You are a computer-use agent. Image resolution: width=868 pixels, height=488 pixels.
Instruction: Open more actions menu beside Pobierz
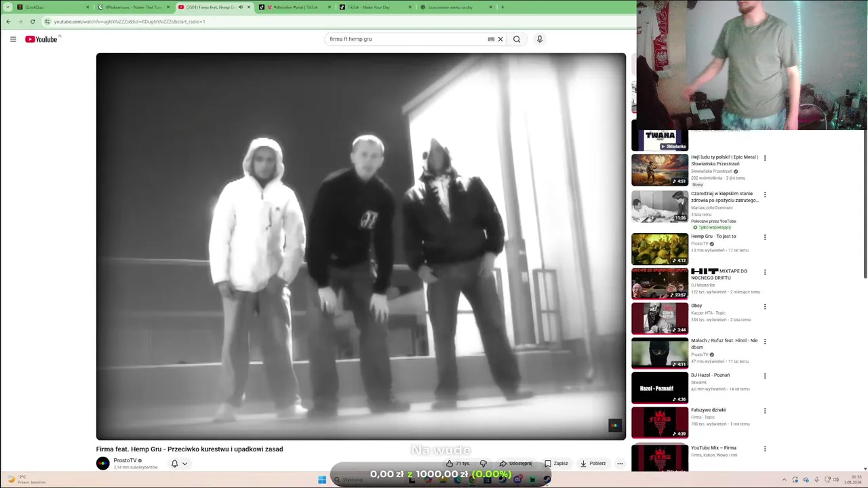tap(620, 464)
